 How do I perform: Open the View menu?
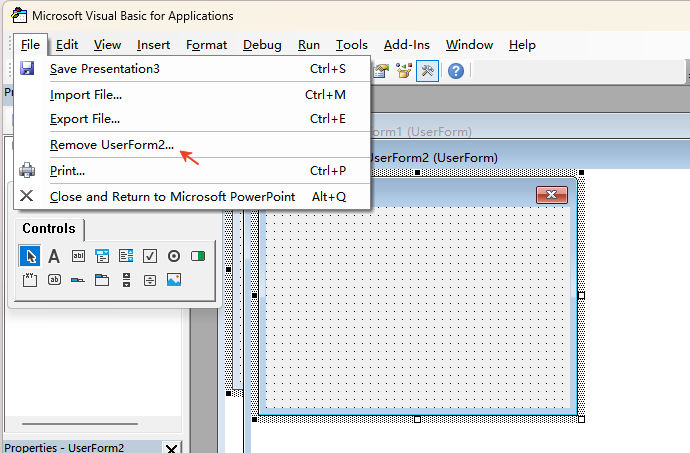[107, 45]
